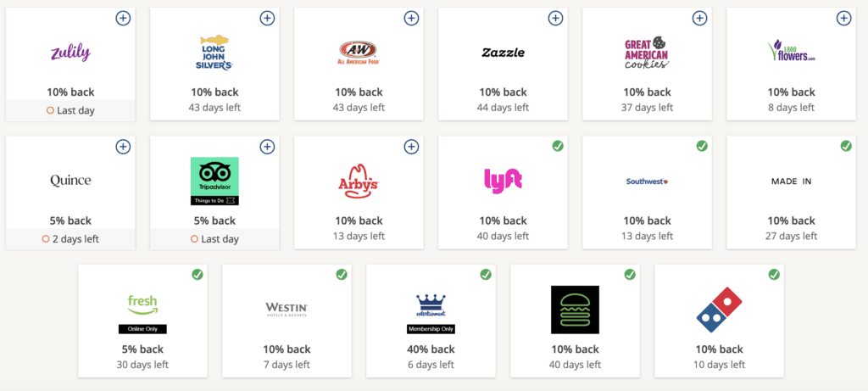Open the Westin Hotels logo
Viewport: 868px width, 391px height.
click(x=287, y=308)
